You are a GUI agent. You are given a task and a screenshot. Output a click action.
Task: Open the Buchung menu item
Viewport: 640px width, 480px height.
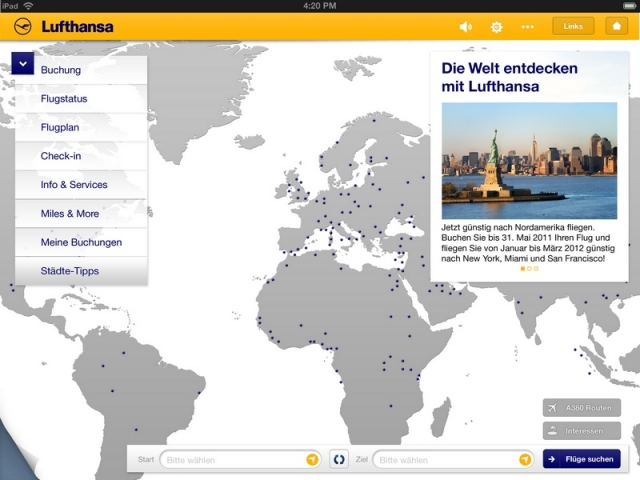[x=81, y=70]
